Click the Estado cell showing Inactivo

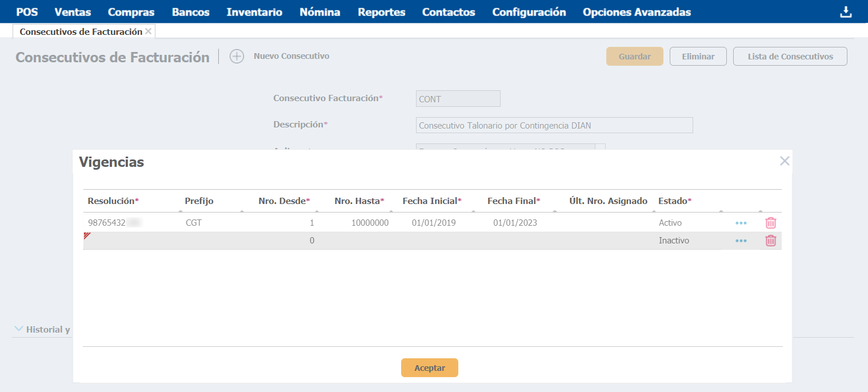coord(674,241)
